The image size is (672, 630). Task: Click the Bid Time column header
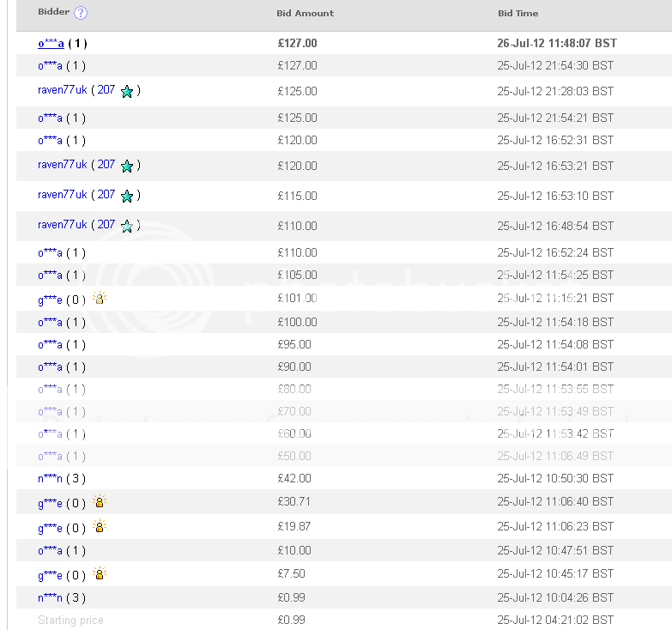pyautogui.click(x=518, y=14)
